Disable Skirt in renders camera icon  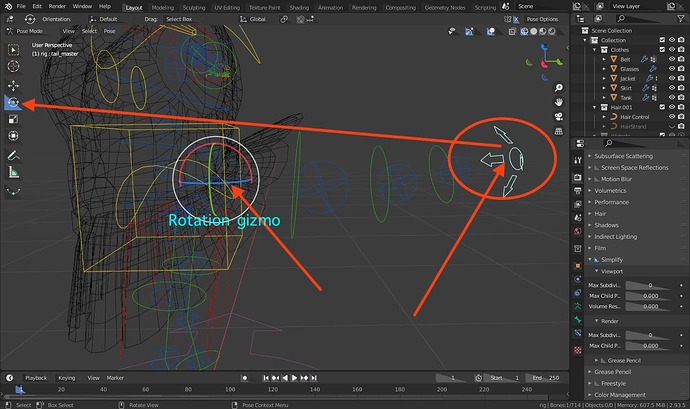click(681, 88)
